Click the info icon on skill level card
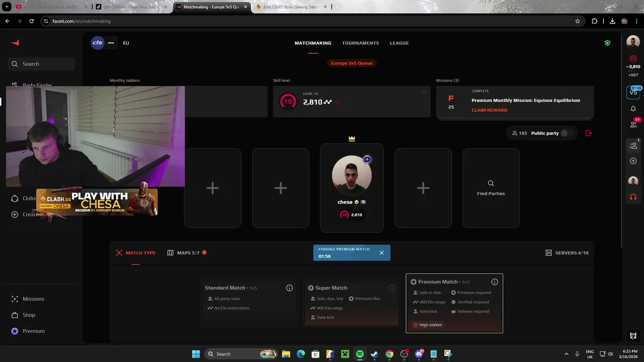The image size is (644, 362). click(x=424, y=93)
